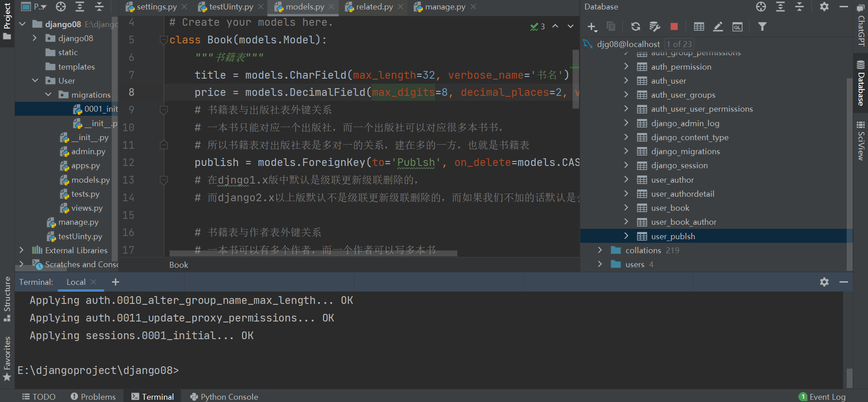Click the New (plus) icon in Database toolbar
The image size is (868, 402).
(x=592, y=27)
